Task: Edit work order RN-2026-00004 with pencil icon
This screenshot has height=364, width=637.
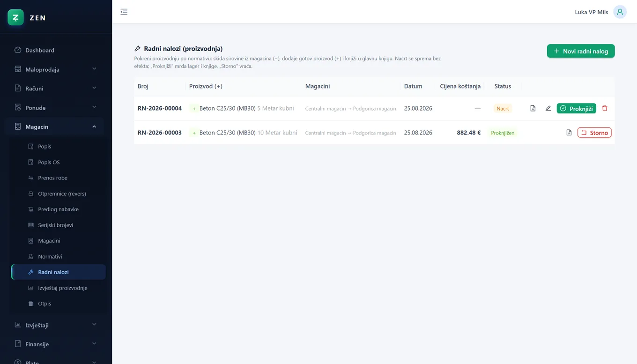Action: (548, 108)
